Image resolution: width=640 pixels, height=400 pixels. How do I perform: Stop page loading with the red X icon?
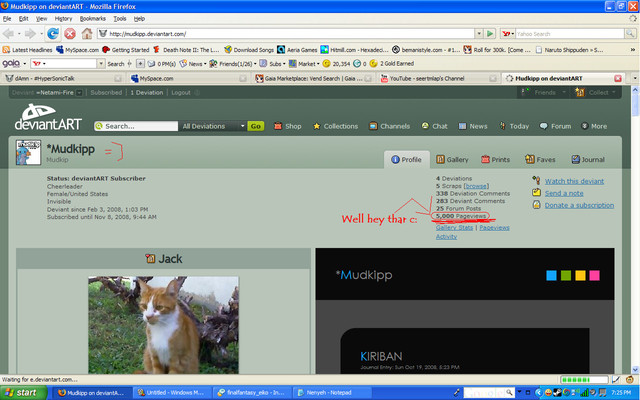coord(70,33)
